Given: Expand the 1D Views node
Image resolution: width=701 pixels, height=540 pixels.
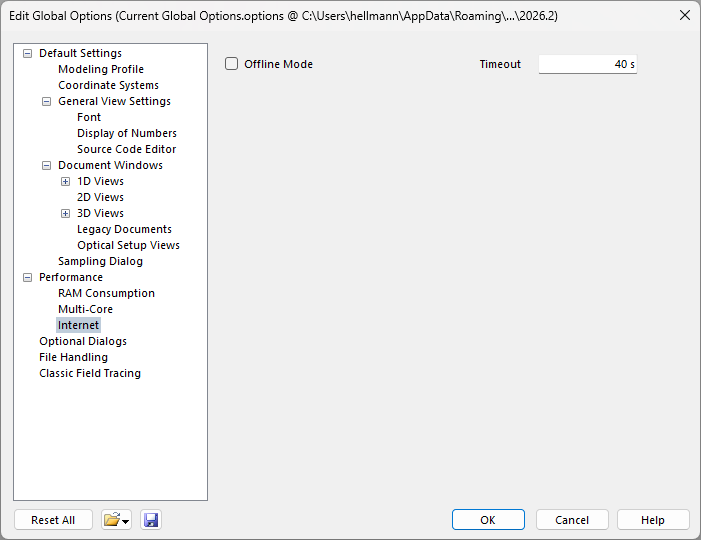Looking at the screenshot, I should (x=65, y=181).
